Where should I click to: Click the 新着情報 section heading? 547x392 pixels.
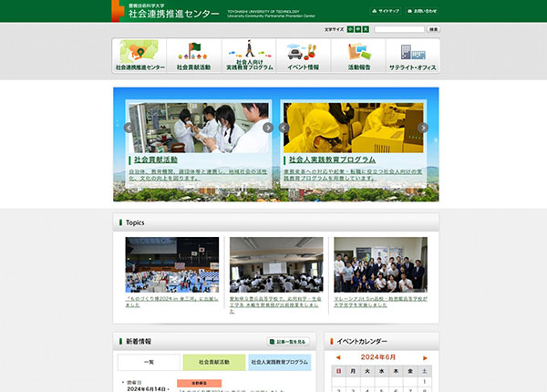139,342
